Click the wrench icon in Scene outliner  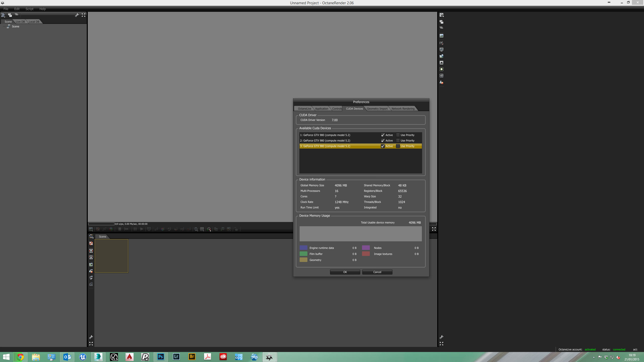[77, 15]
